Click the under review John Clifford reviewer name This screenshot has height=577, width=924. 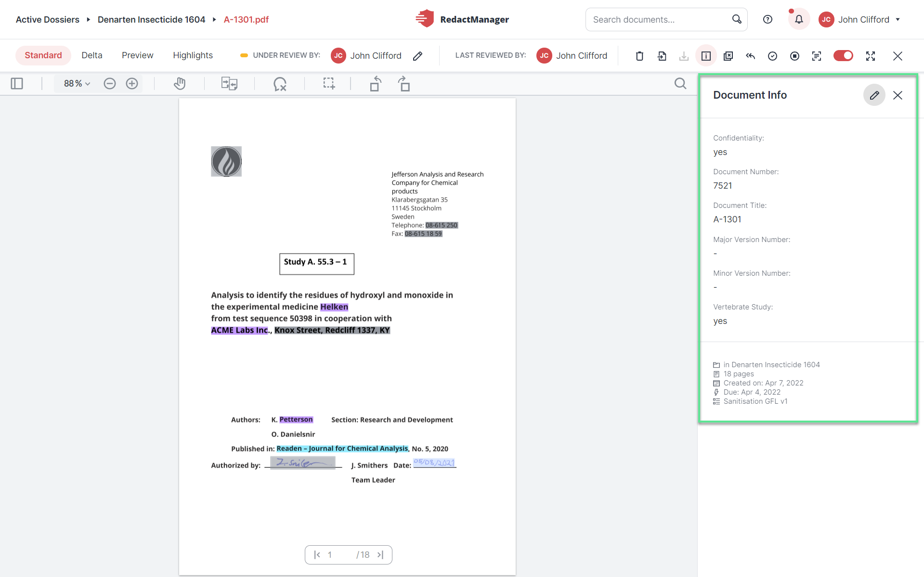click(376, 56)
